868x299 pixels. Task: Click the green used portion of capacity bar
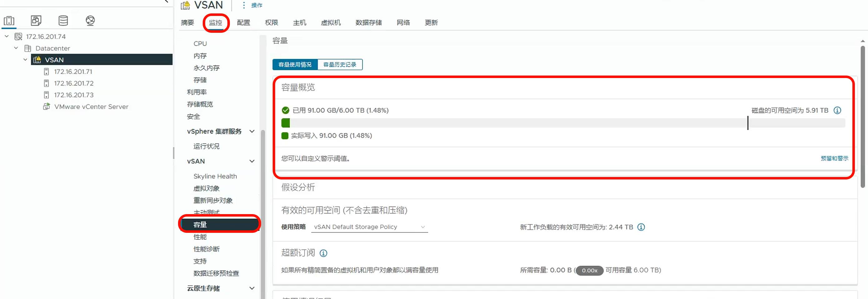click(x=285, y=123)
